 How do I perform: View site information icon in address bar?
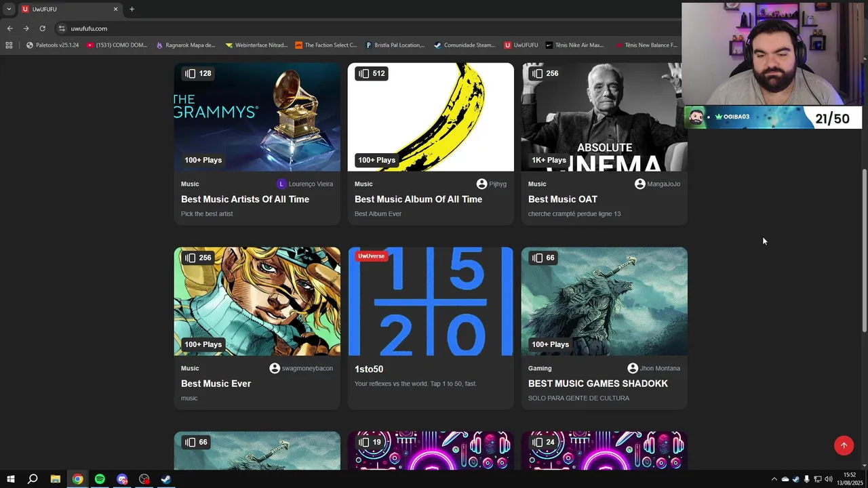tap(62, 28)
